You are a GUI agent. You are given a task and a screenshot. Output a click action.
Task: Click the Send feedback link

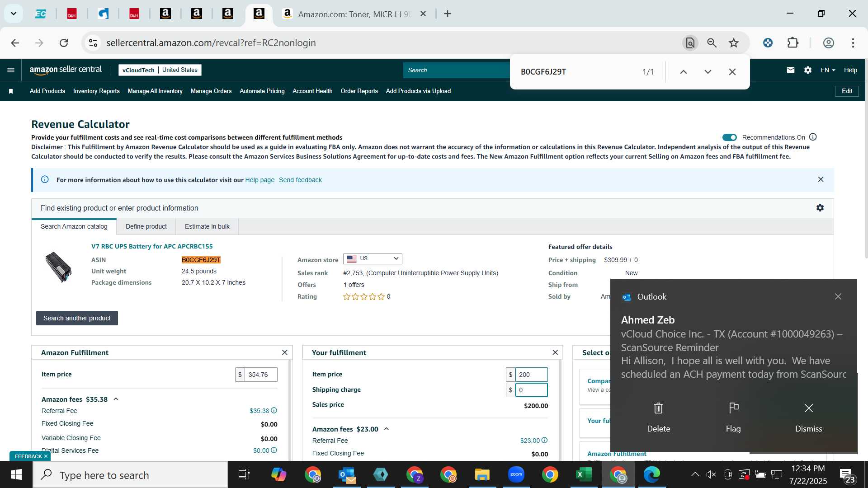pos(300,180)
